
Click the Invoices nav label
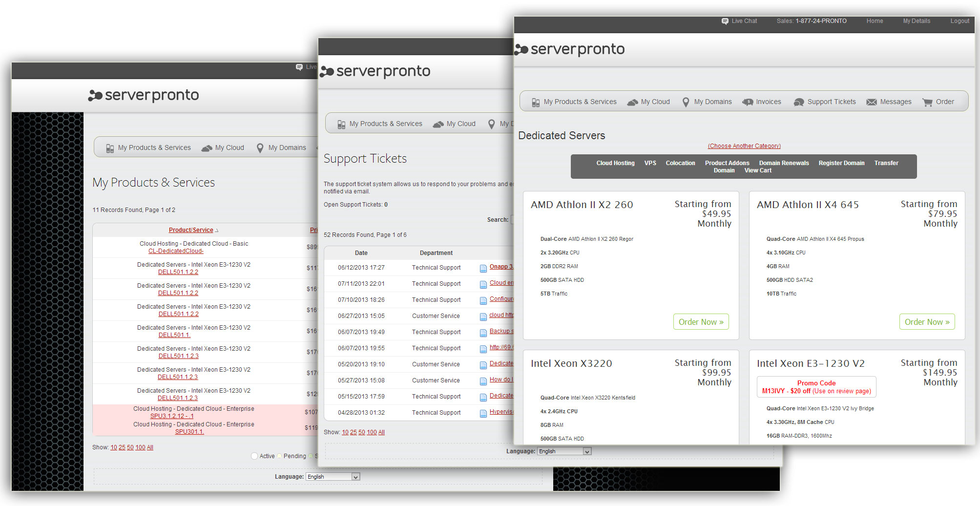pos(769,102)
